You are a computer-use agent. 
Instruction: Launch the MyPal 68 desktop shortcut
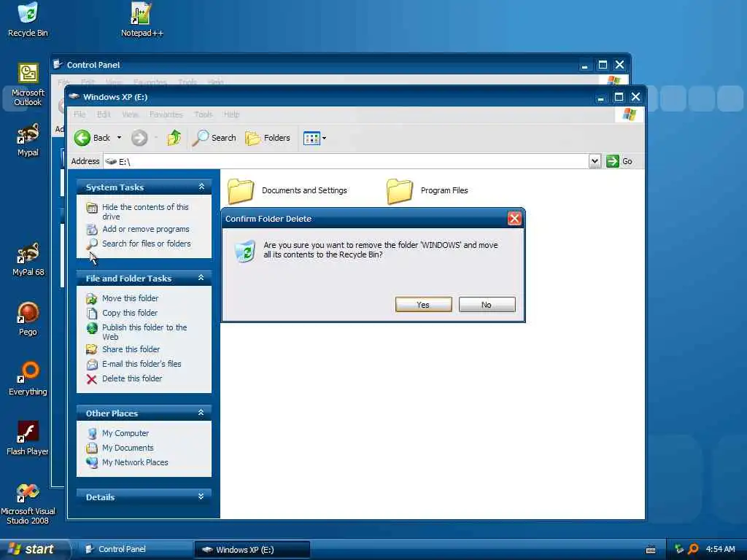(28, 260)
